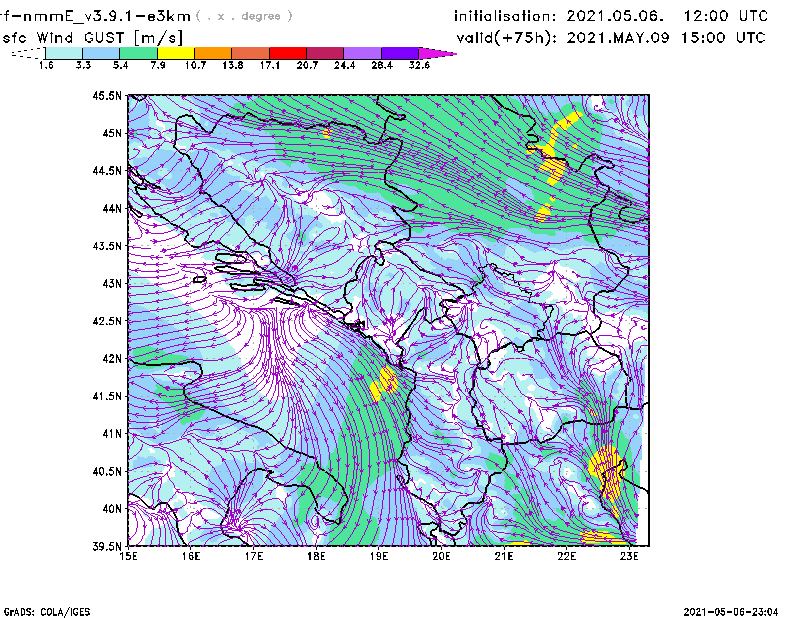
Task: Click the legend value '7.9'
Action: click(158, 65)
